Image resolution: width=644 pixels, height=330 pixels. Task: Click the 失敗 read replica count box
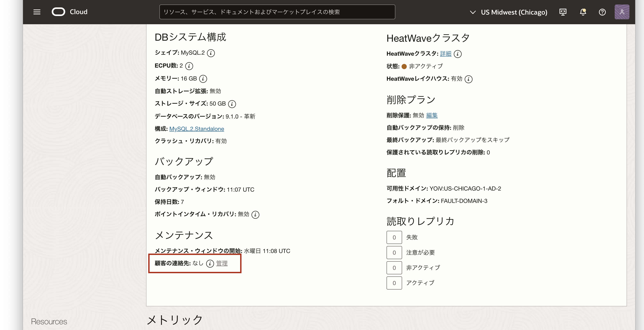pyautogui.click(x=394, y=237)
